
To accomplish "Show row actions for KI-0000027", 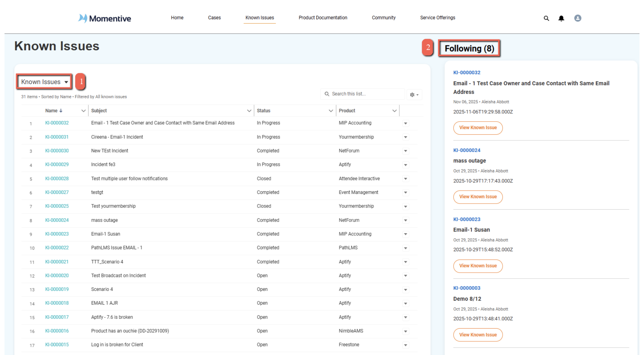I will tap(405, 193).
